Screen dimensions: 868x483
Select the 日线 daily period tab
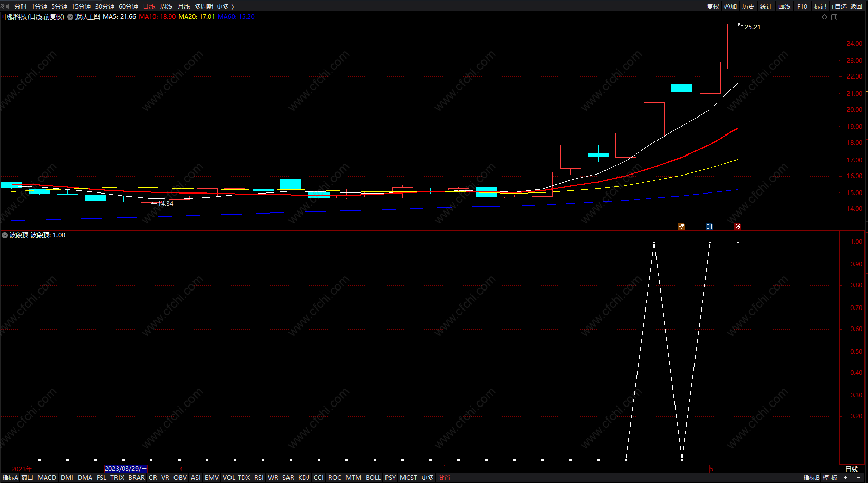(x=149, y=7)
